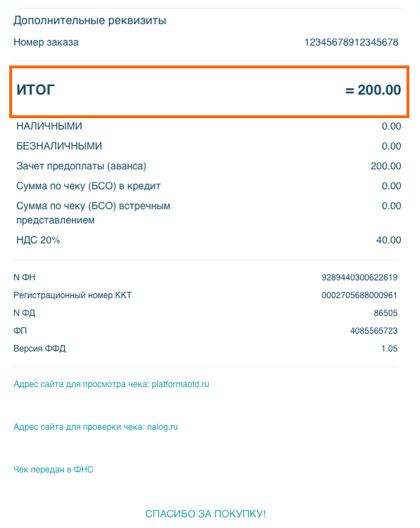Click the 'Чек передан в ФНС' text
This screenshot has width=420, height=528.
(53, 470)
